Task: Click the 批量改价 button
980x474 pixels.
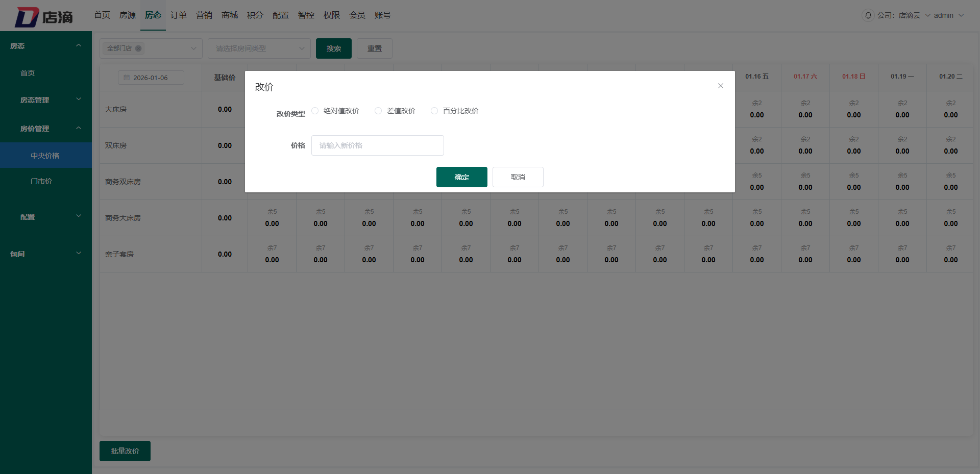Action: [125, 451]
